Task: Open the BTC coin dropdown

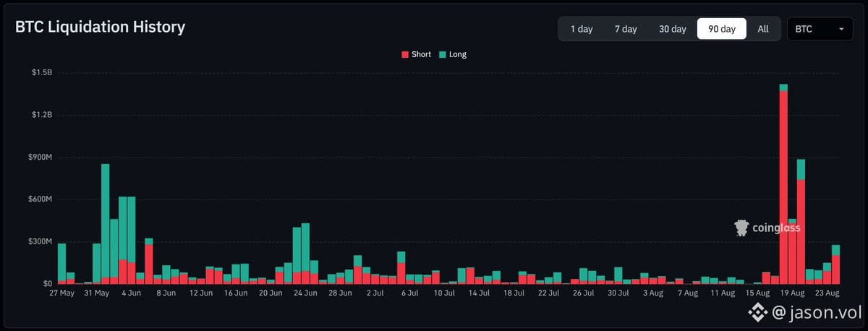Action: pos(820,29)
